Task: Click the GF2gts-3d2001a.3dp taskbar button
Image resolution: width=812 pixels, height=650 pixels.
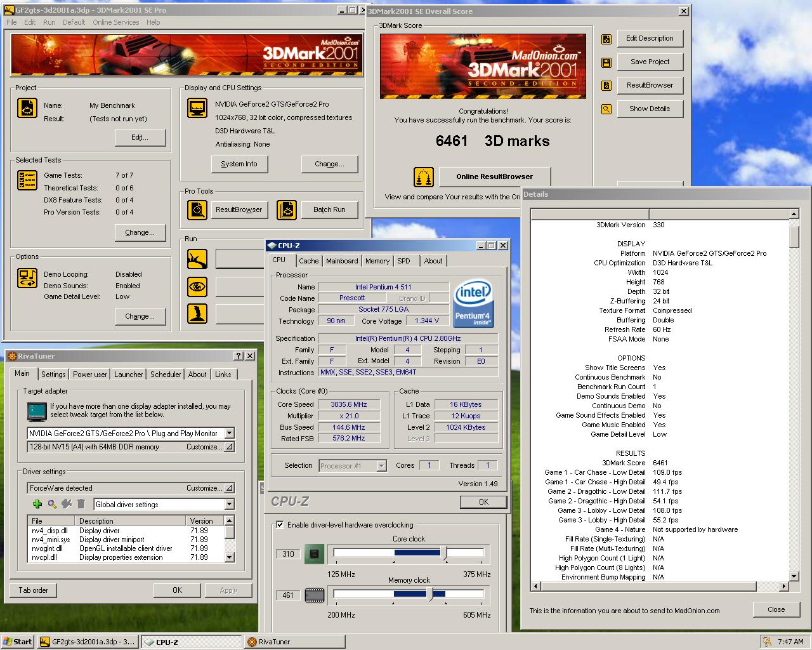Action: point(88,642)
